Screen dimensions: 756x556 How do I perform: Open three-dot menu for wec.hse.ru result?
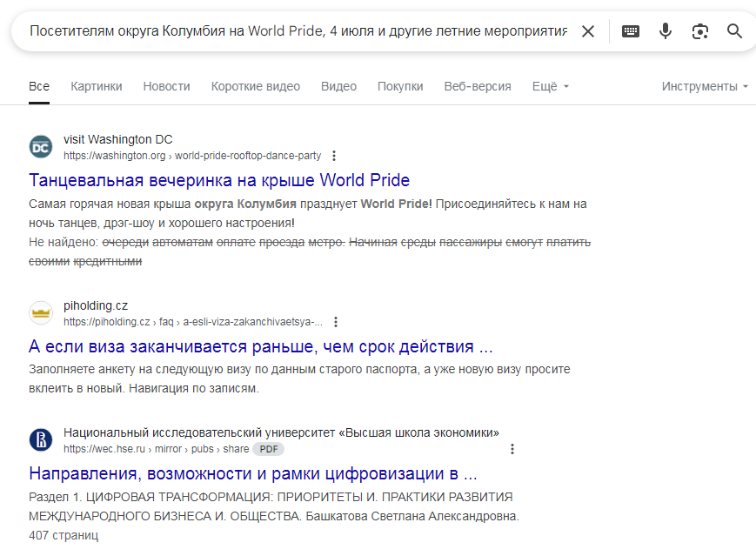click(512, 449)
